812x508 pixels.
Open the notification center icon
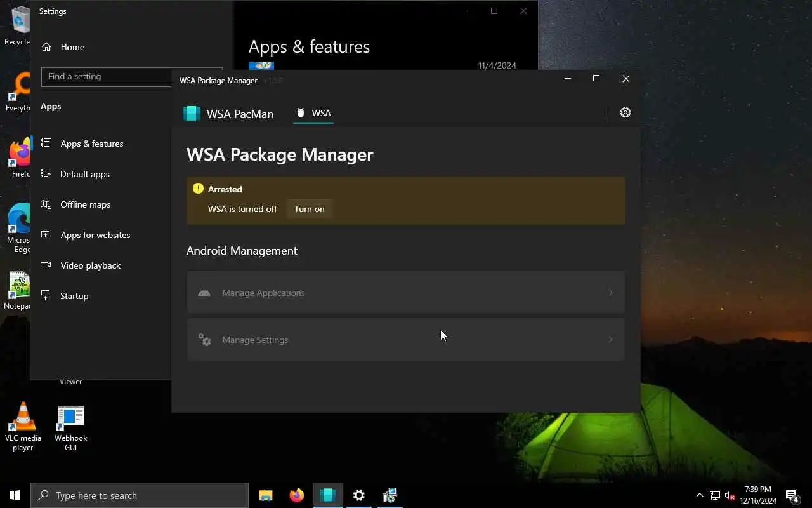pos(792,495)
